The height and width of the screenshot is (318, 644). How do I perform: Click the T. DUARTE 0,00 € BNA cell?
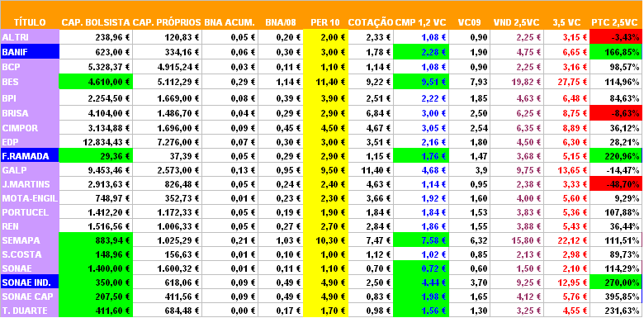coord(230,311)
